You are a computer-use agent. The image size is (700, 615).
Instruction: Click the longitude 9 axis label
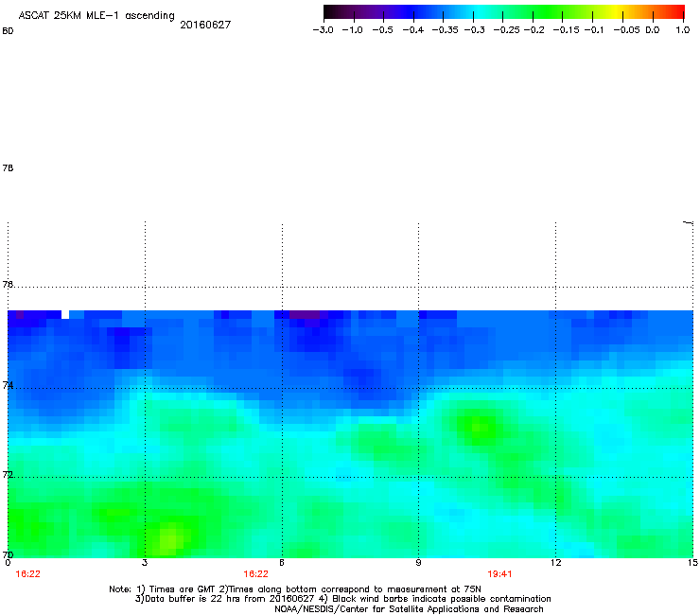pyautogui.click(x=418, y=563)
